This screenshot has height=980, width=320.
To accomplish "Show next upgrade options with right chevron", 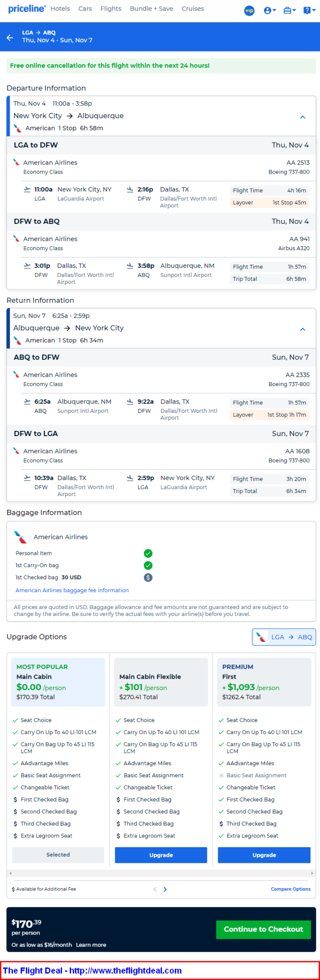I will 165,889.
